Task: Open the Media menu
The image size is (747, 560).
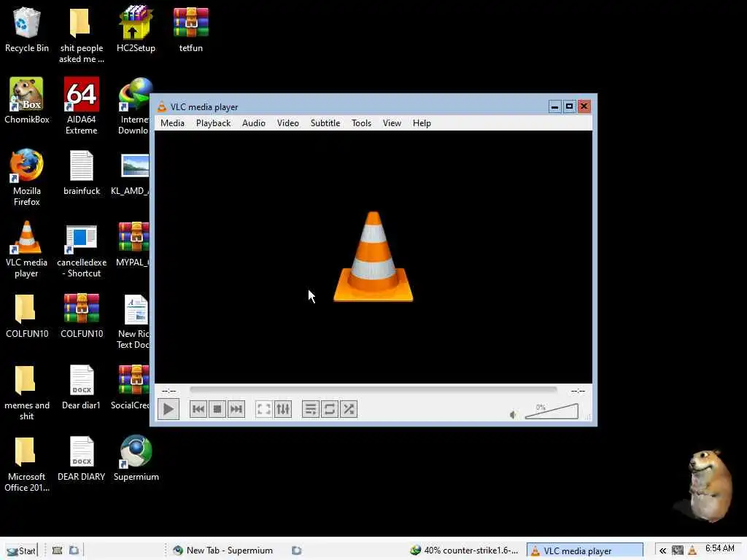Action: pos(172,122)
